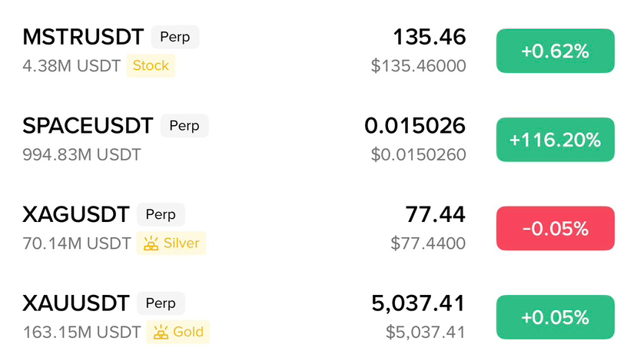Click the 994.83M USDT volume text
Image resolution: width=637 pixels, height=364 pixels.
(81, 155)
